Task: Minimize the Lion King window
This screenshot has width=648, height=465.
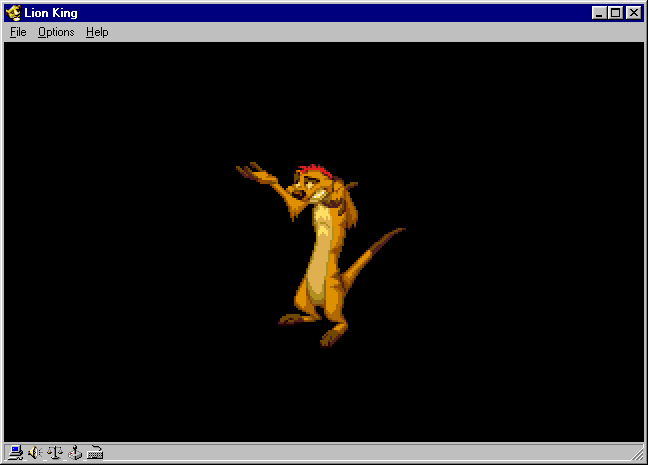Action: tap(599, 13)
